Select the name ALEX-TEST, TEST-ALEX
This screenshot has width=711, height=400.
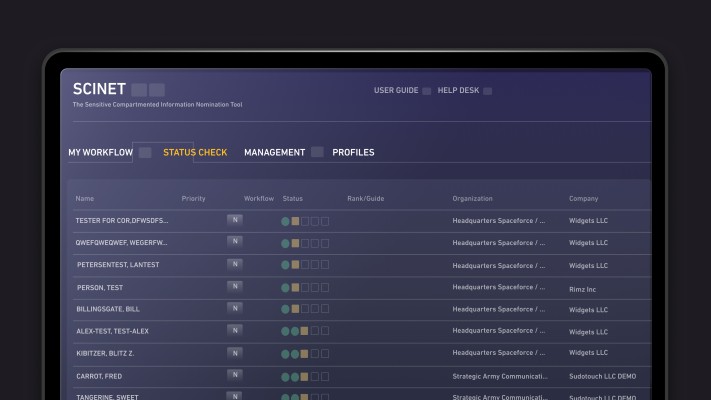[x=112, y=332]
